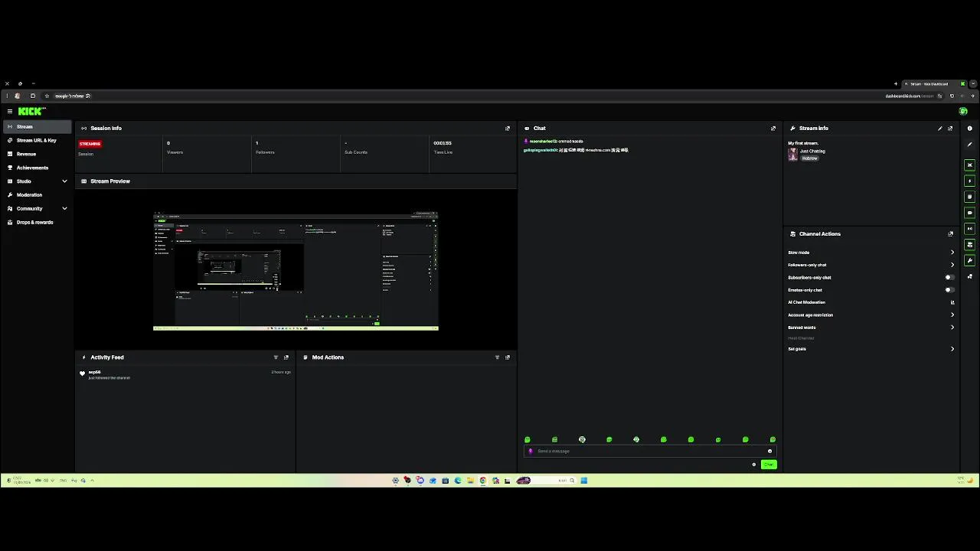Open Banned words settings
Viewport: 980px width, 551px height.
(871, 328)
